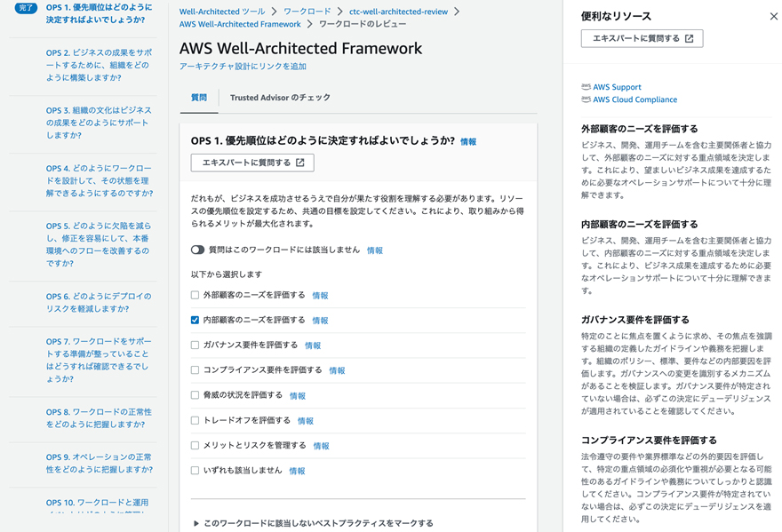
Task: Open ctc-well-architected-review breadcrumb link
Action: click(x=398, y=12)
